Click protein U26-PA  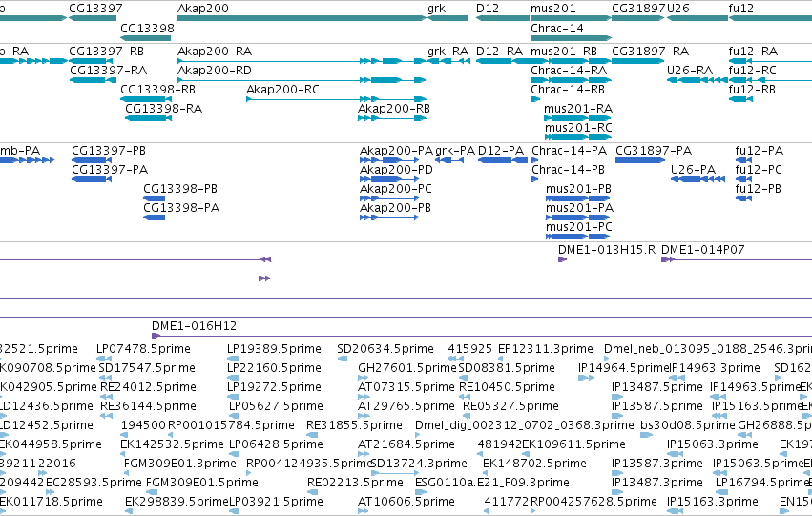[697, 179]
